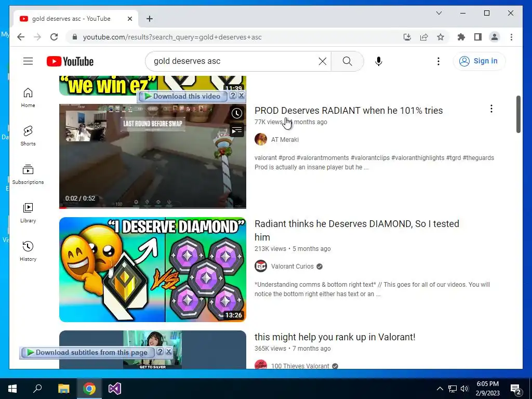Show hidden tray icons chevron
Image resolution: width=532 pixels, height=399 pixels.
pos(440,389)
